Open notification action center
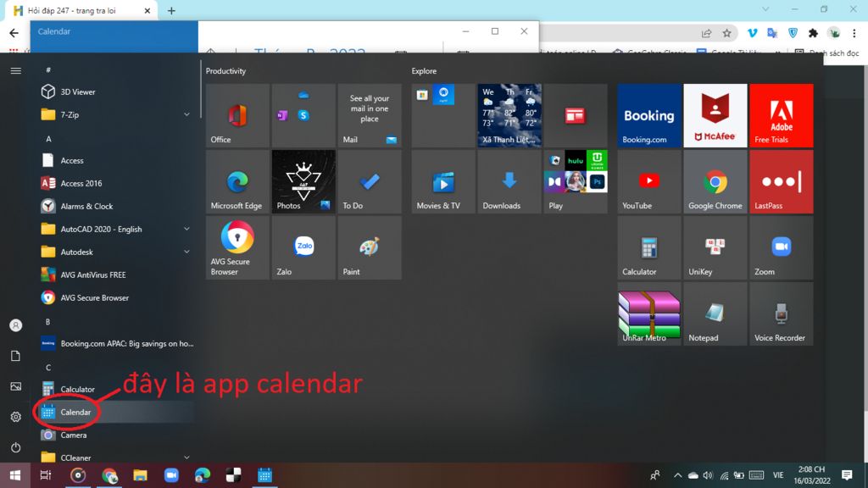Screen dimensions: 868x488 847,475
